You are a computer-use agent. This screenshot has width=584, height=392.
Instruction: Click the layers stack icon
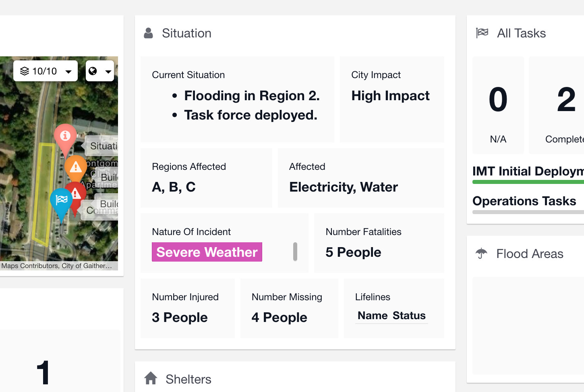click(x=25, y=71)
